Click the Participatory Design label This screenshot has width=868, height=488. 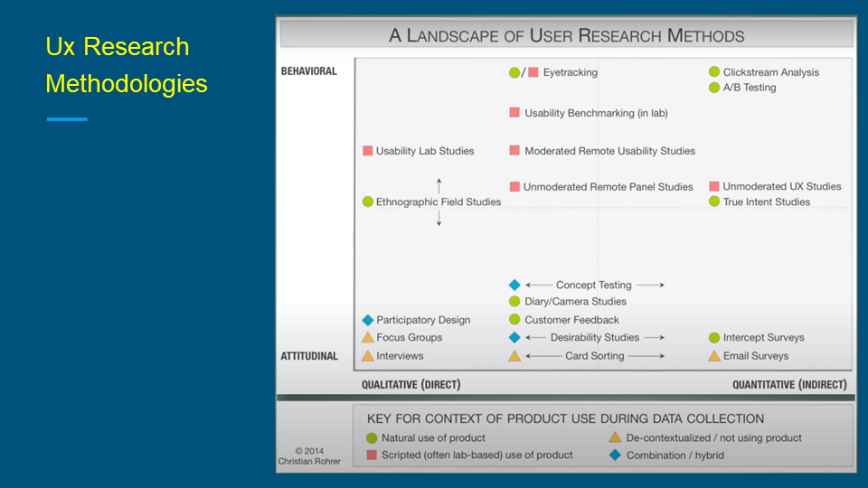tap(423, 320)
